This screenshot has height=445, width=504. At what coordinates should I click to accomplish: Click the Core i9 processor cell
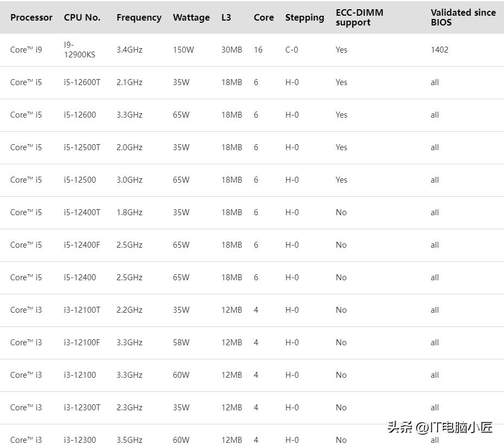(x=26, y=49)
